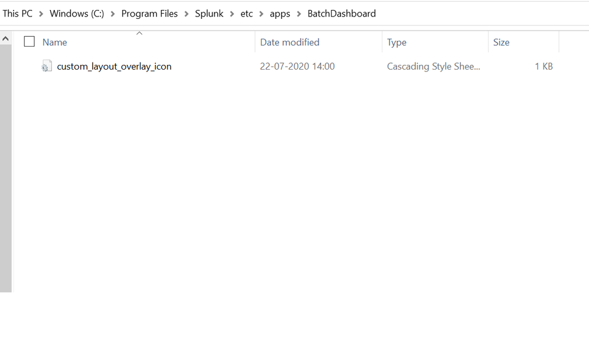Image resolution: width=589 pixels, height=364 pixels.
Task: Open Splunk folder from the address bar
Action: [x=209, y=14]
